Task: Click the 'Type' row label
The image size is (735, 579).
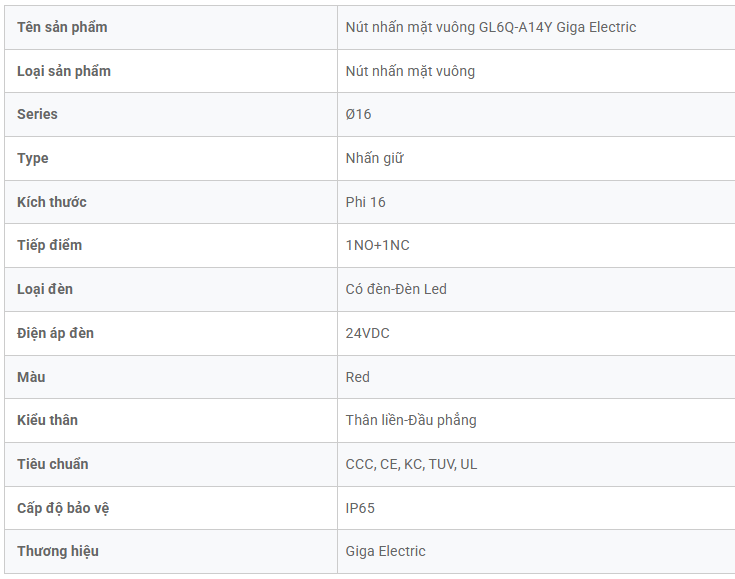Action: point(33,158)
